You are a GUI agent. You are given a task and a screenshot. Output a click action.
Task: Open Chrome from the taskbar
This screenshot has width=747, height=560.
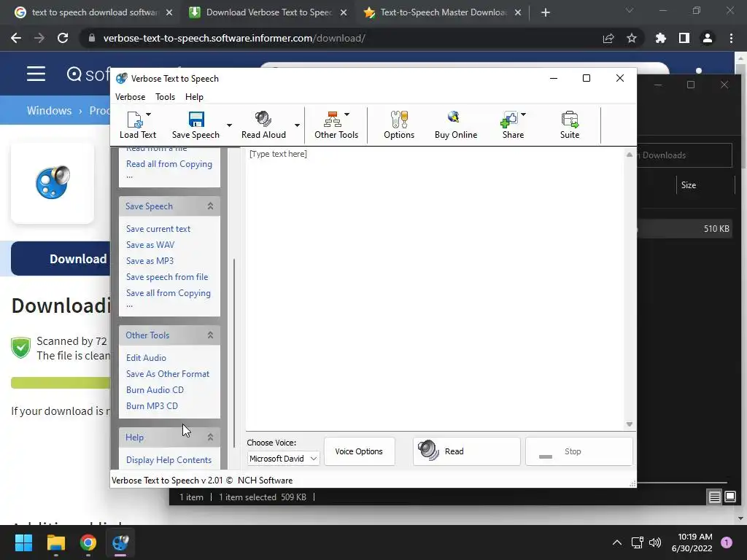tap(88, 542)
